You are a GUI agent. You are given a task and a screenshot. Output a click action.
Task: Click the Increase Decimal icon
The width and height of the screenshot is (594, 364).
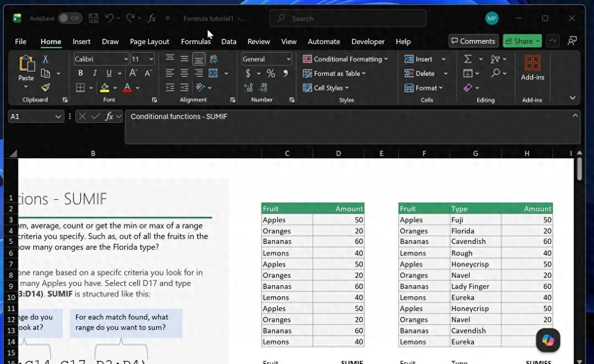[248, 88]
